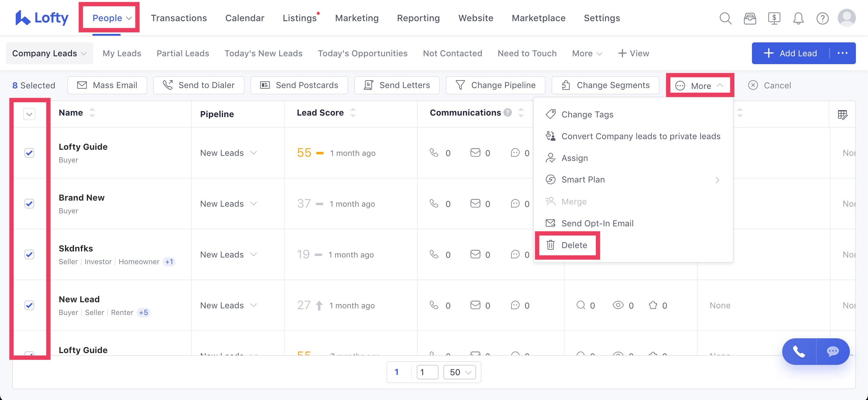This screenshot has width=868, height=400.
Task: Expand the Company Leads dropdown
Action: [x=50, y=53]
